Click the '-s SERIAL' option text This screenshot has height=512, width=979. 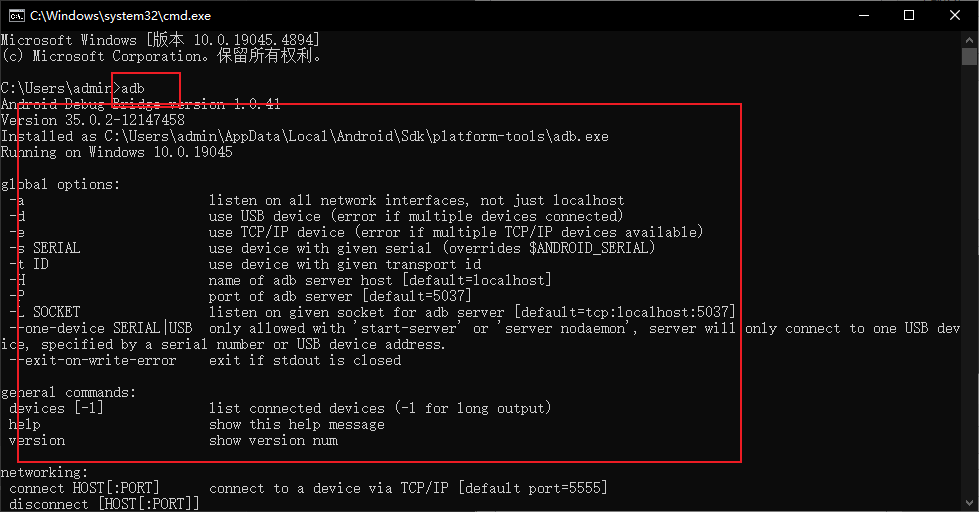click(x=45, y=248)
